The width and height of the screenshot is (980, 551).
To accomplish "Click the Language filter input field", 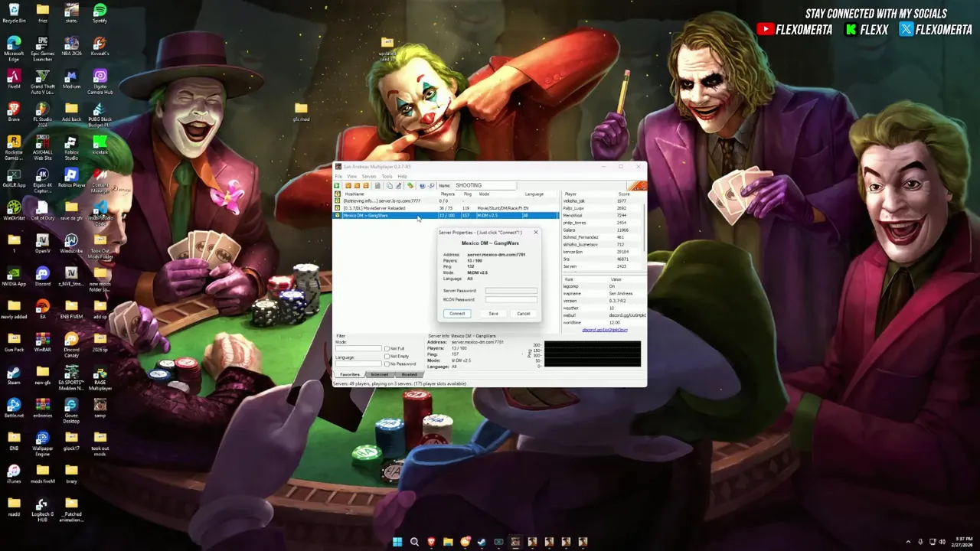I will 358,364.
